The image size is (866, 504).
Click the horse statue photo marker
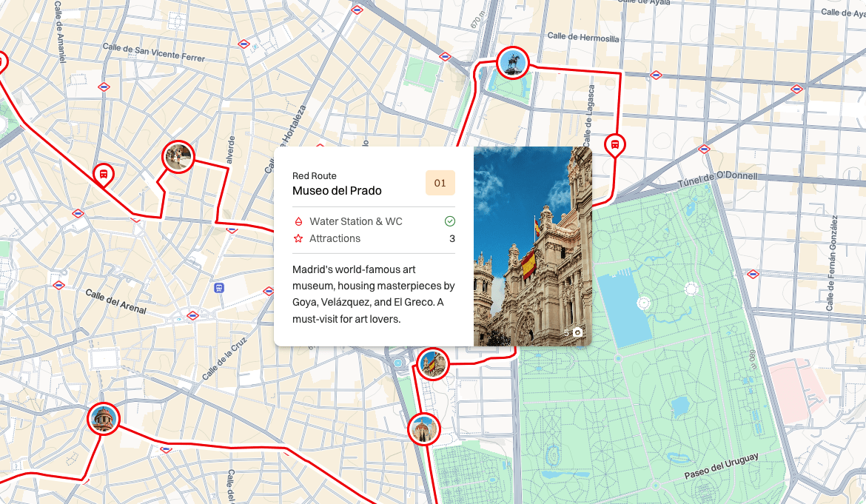click(512, 63)
